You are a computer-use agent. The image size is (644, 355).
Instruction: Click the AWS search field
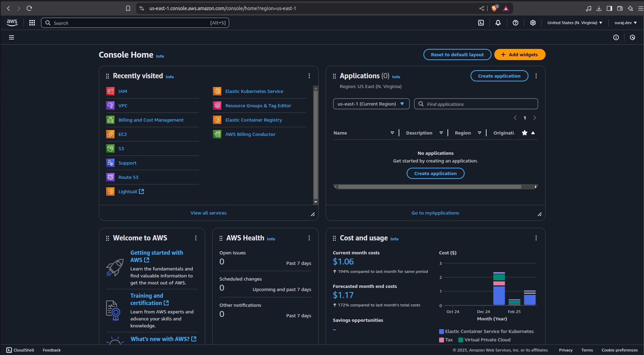click(135, 23)
